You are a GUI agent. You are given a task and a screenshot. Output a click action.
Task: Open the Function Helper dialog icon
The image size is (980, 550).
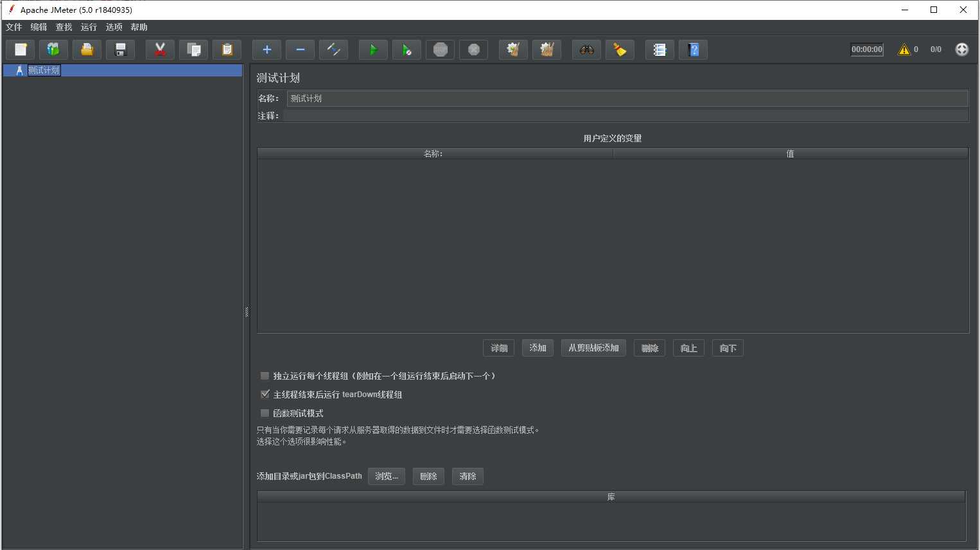pos(660,49)
